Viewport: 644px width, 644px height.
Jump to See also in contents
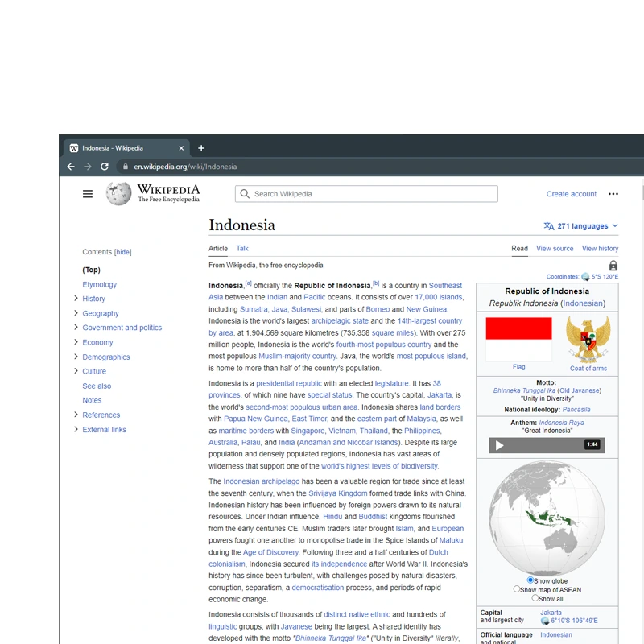point(97,386)
